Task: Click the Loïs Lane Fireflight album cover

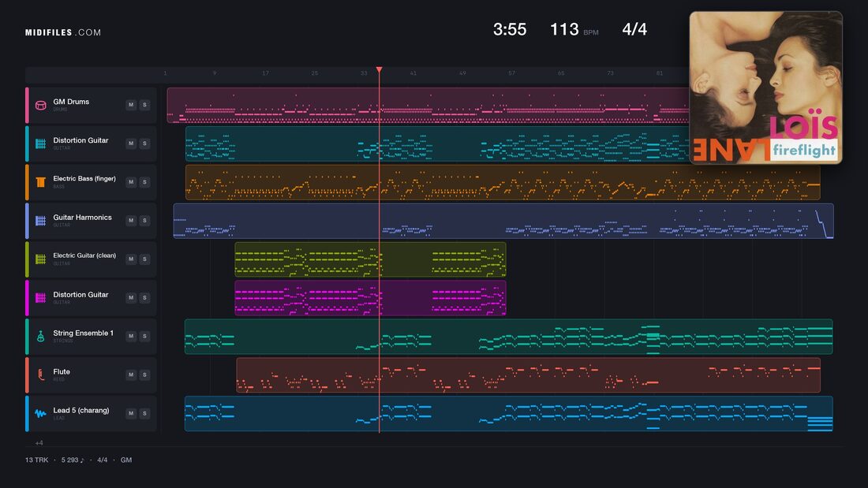Action: pos(765,88)
